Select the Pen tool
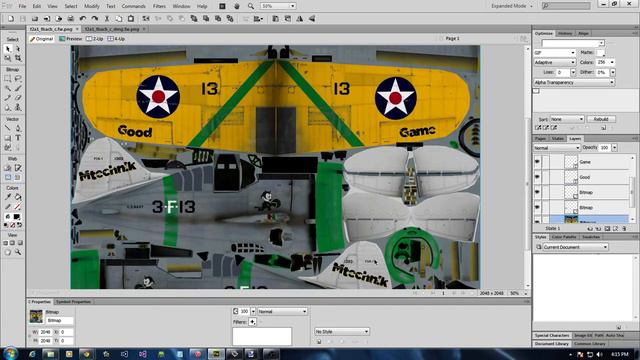The width and height of the screenshot is (640, 360). (18, 128)
